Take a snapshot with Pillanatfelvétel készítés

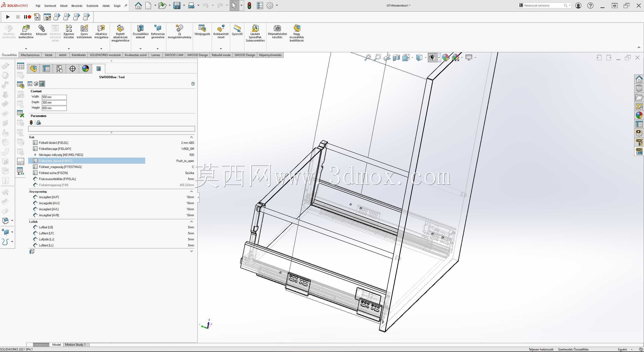click(x=277, y=32)
